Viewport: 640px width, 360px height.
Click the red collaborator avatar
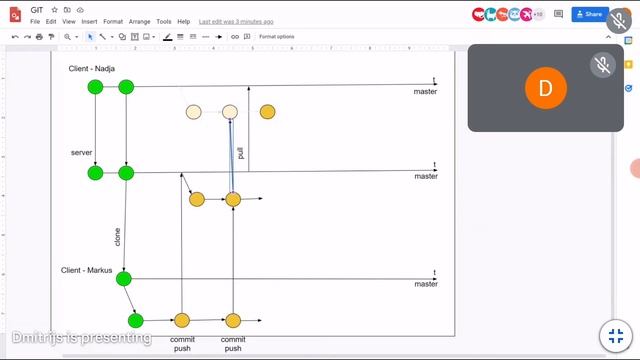(x=478, y=14)
